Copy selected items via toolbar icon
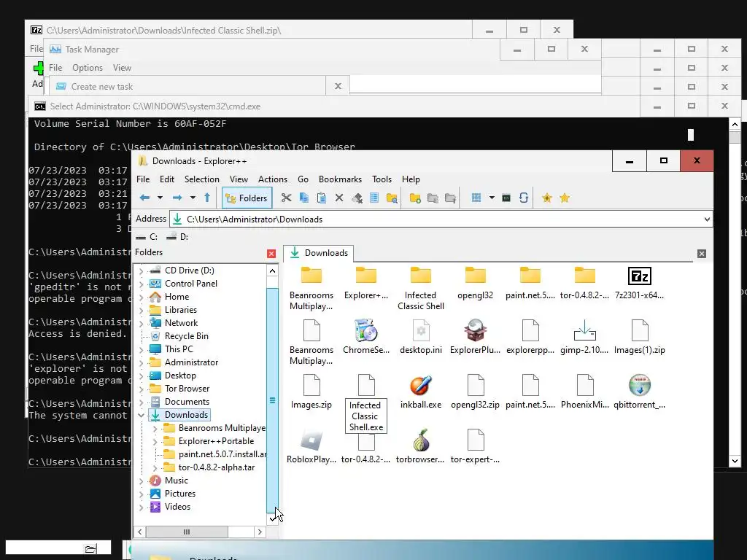This screenshot has width=747, height=560. click(304, 198)
